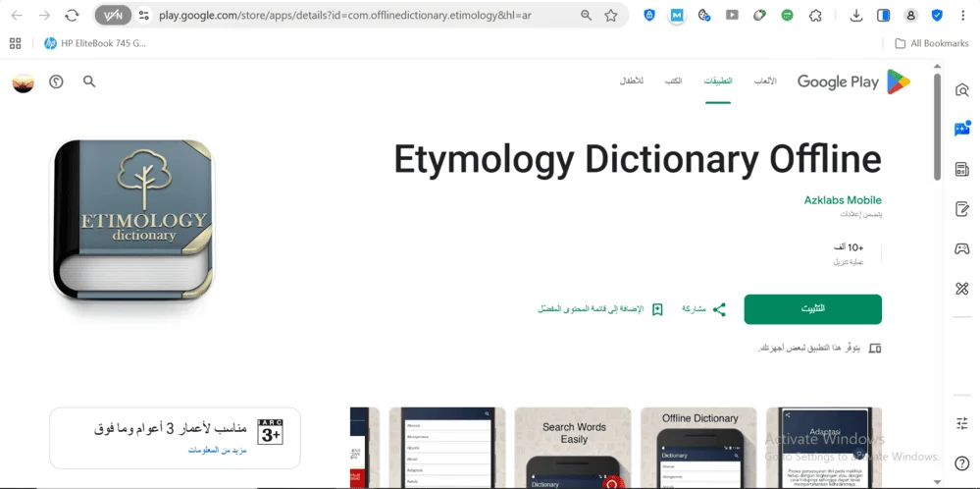The width and height of the screenshot is (980, 489).
Task: Open the blue shield extension icon
Action: tap(649, 16)
